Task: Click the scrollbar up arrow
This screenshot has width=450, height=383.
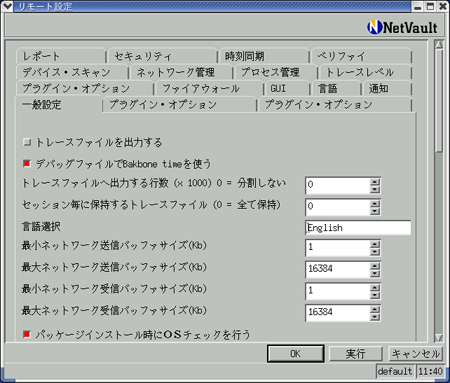Action: click(439, 45)
